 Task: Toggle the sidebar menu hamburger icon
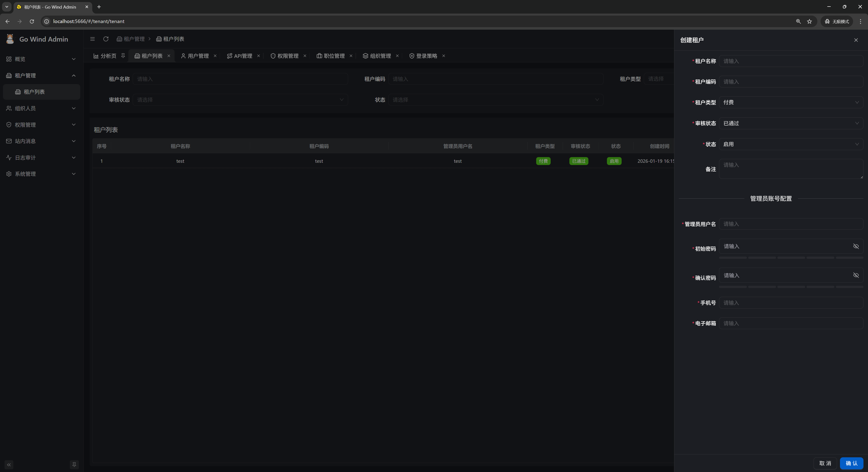click(x=92, y=39)
